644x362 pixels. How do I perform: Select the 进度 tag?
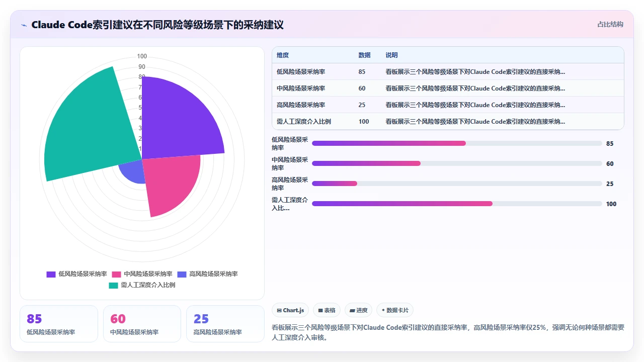(x=358, y=310)
